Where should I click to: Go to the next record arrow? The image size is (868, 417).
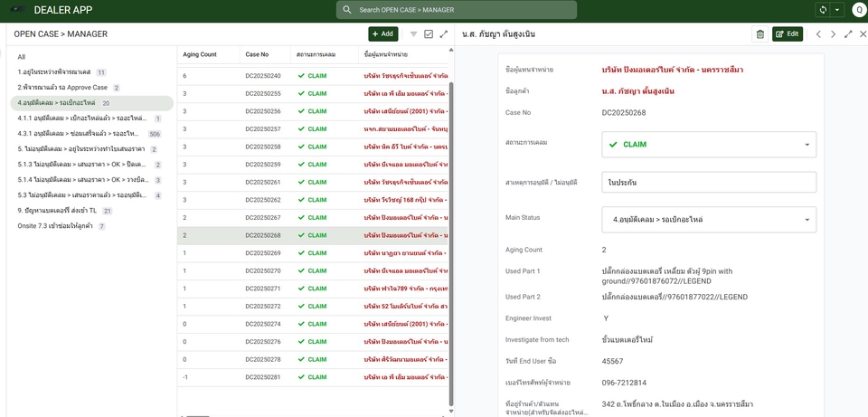833,33
